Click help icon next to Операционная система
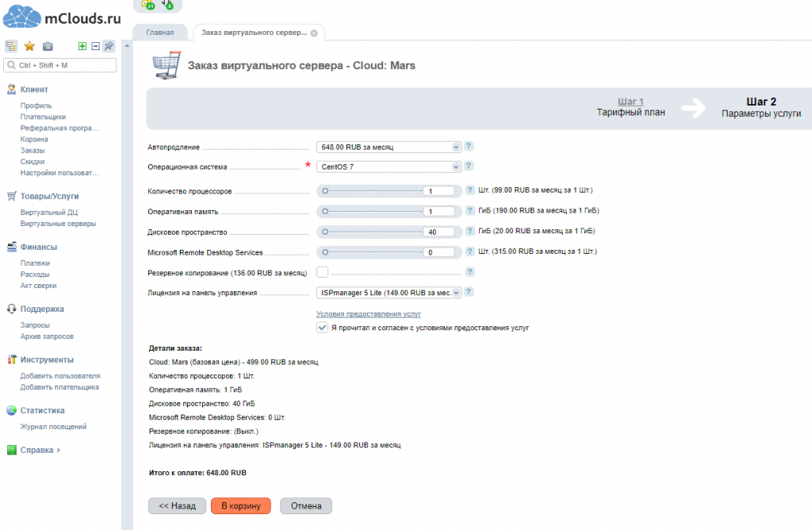Viewport: 812px width, 530px height. click(x=468, y=166)
